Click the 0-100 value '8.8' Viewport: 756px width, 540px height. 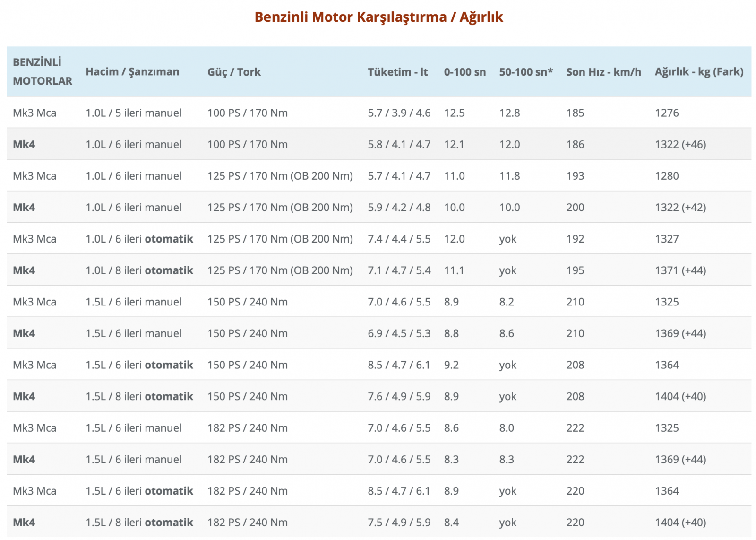(451, 333)
